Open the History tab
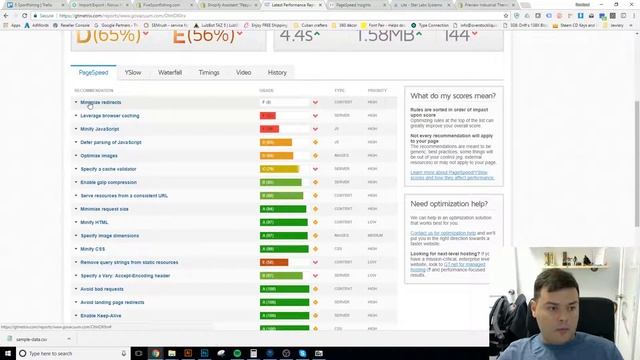Viewport: 640px width, 360px height. coord(277,73)
